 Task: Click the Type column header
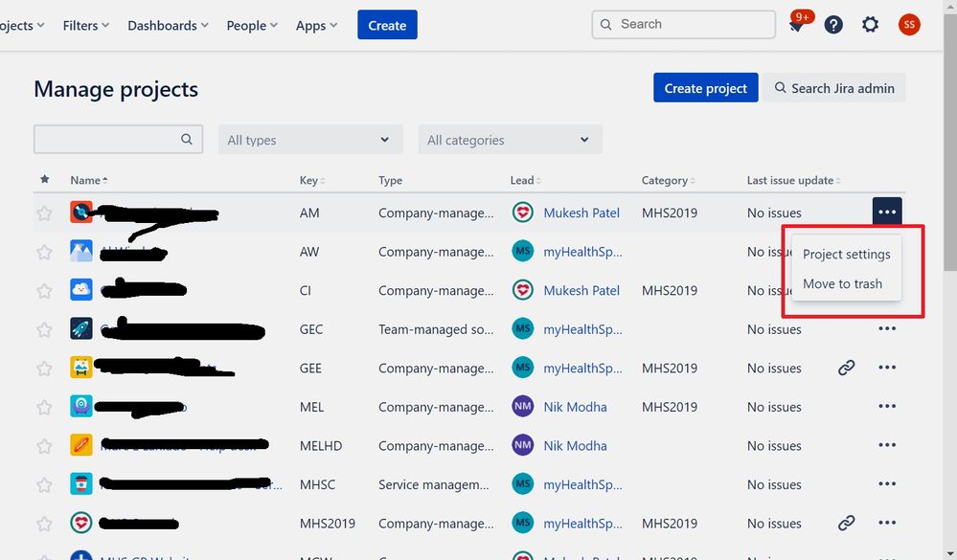click(390, 180)
